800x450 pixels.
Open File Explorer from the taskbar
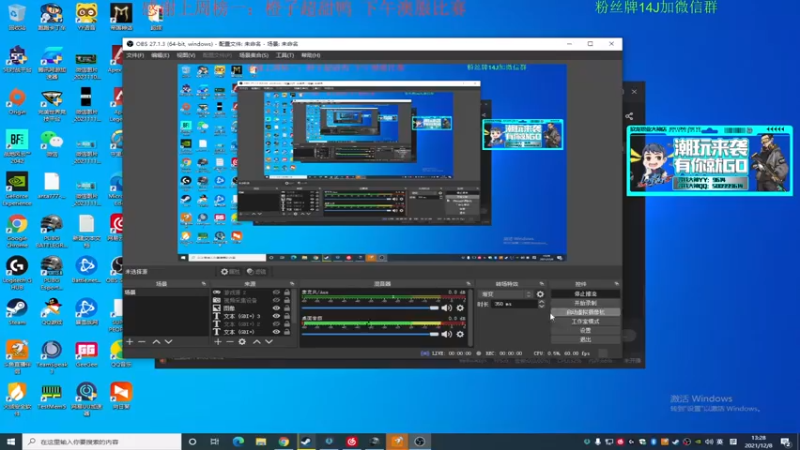pos(261,441)
